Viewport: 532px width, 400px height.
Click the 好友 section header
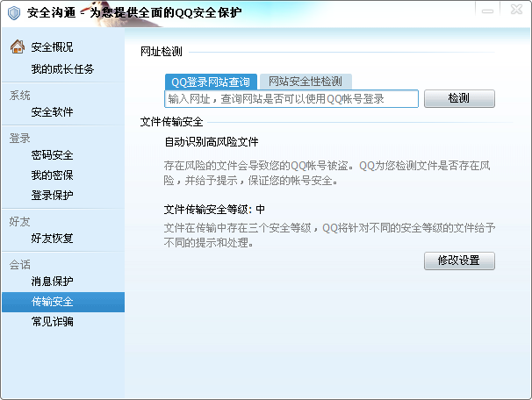pyautogui.click(x=19, y=222)
